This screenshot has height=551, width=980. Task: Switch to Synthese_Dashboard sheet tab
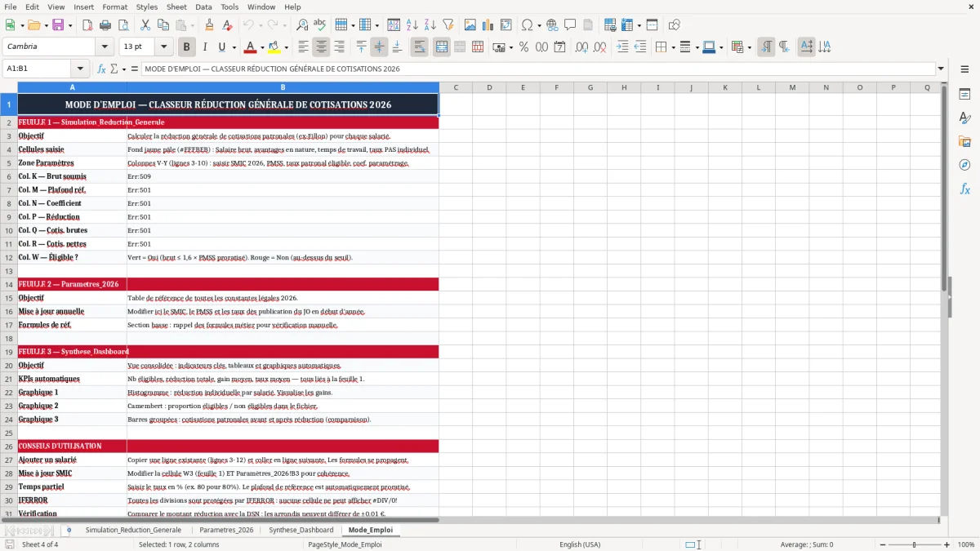(301, 530)
